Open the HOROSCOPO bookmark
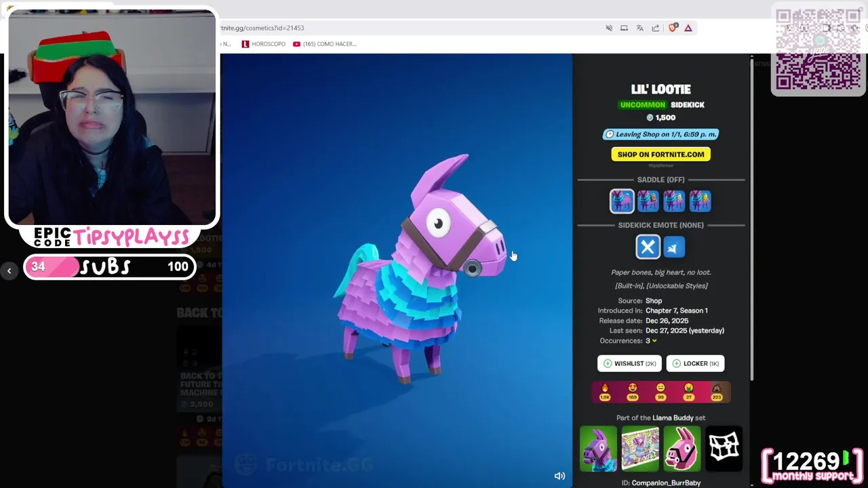Image resolution: width=868 pixels, height=488 pixels. [264, 44]
